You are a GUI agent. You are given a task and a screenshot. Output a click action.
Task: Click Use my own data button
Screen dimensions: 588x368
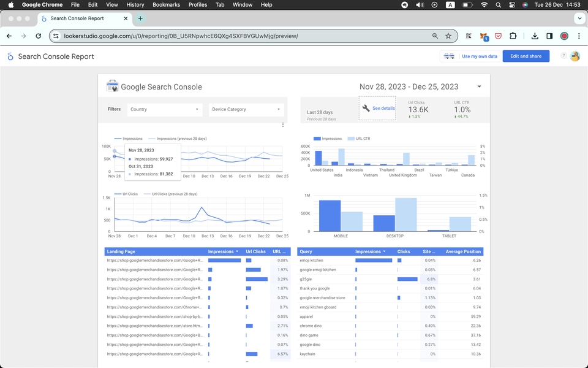click(479, 56)
